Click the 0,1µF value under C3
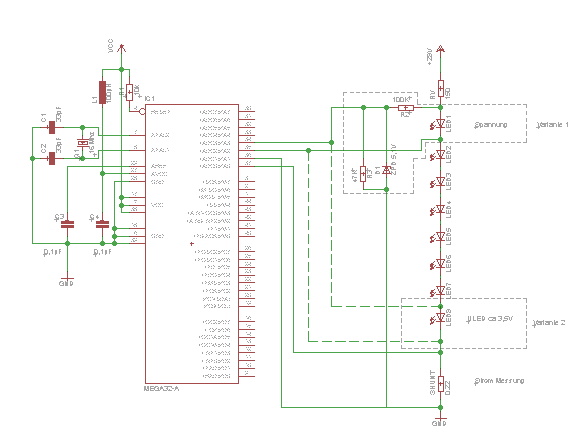588x445 pixels. [52, 252]
